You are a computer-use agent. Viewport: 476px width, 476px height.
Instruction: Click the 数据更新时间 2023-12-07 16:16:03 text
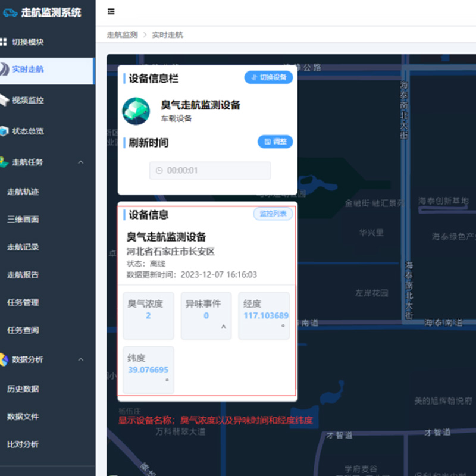192,275
